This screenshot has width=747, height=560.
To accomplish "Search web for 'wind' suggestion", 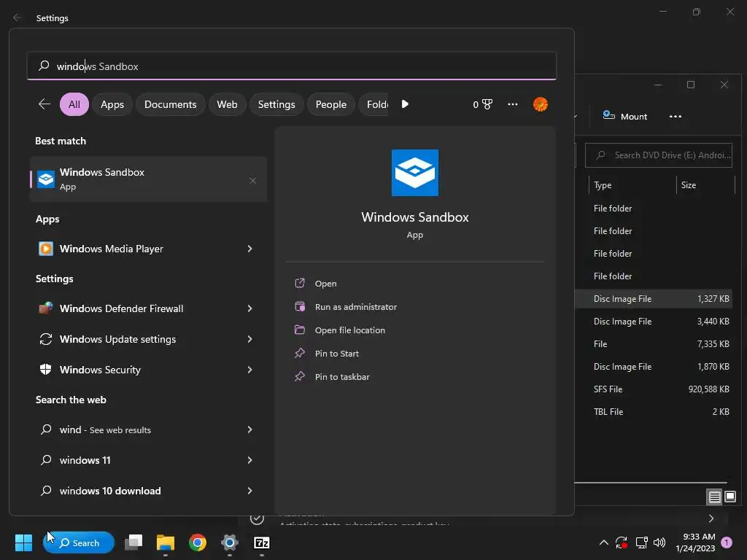I will [x=148, y=429].
